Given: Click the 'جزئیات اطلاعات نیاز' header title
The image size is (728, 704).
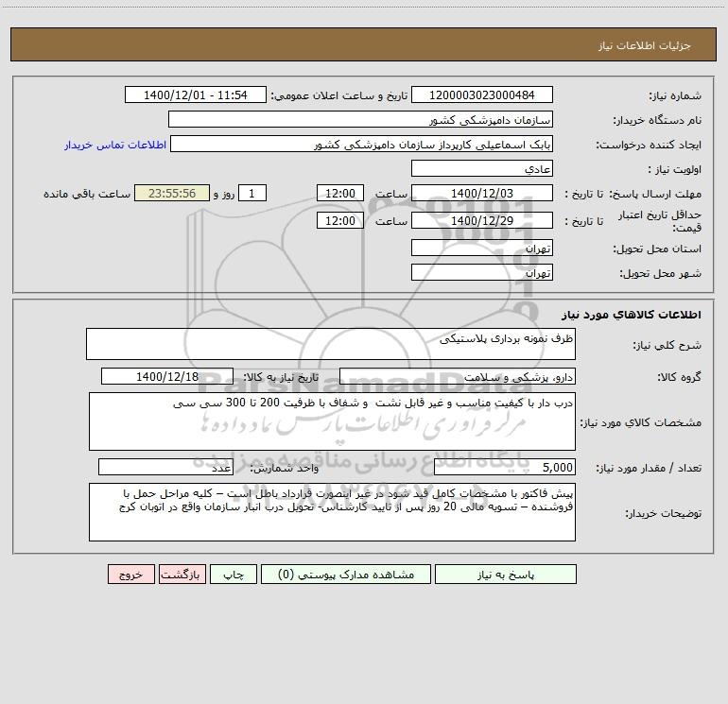Looking at the screenshot, I should pos(645,45).
